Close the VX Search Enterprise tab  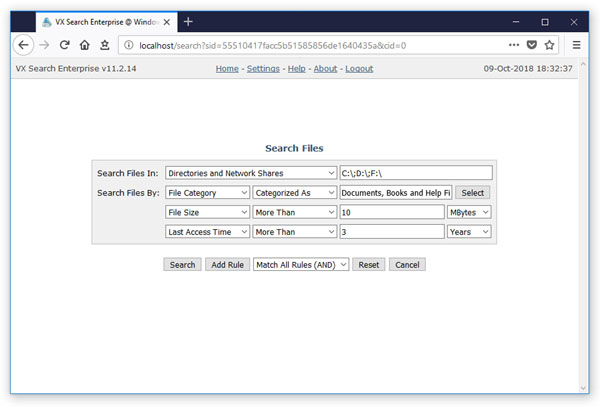click(x=167, y=22)
